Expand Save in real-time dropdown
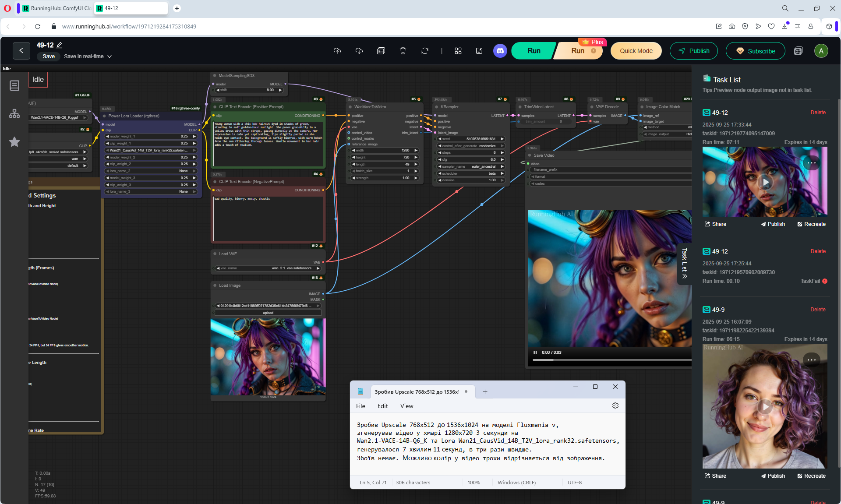This screenshot has height=504, width=841. (110, 56)
